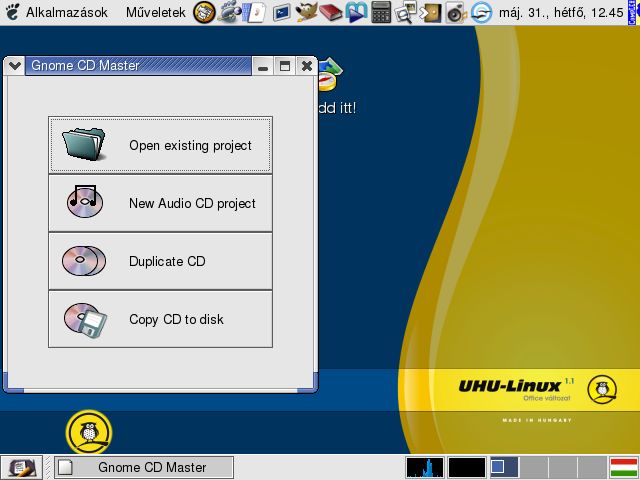The width and height of the screenshot is (640, 480).
Task: Launch the yellow round file manager icon
Action: [x=204, y=12]
